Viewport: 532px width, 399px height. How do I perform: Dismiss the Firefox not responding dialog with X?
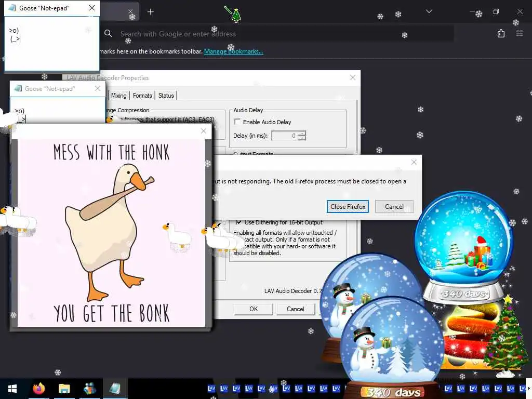(x=414, y=162)
